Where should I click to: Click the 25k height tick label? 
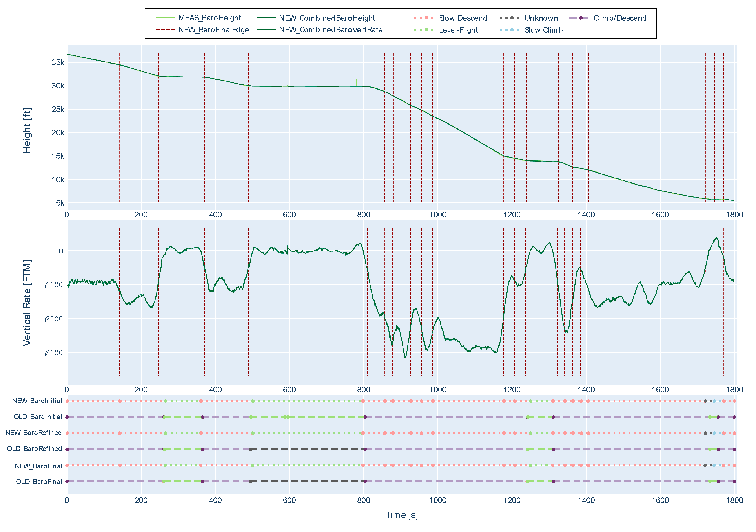click(x=58, y=109)
